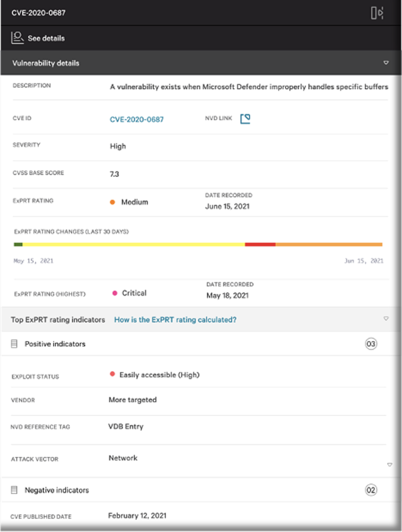Image resolution: width=402 pixels, height=532 pixels.
Task: Collapse the Vulnerability details section arrow
Action: click(x=386, y=63)
